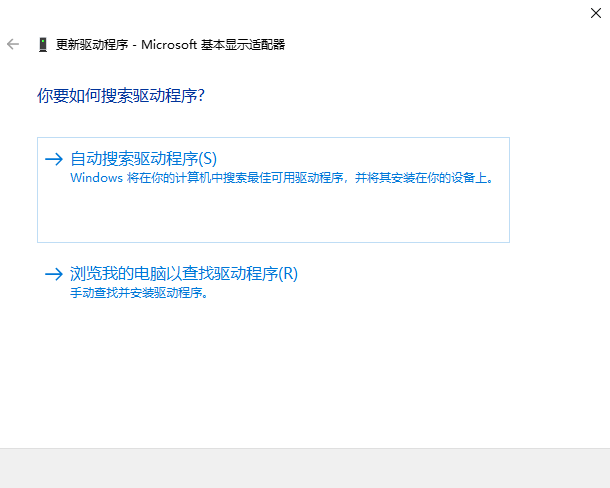The height and width of the screenshot is (488, 610).
Task: Click the (R) shortcut hint of browse option
Action: [x=288, y=273]
